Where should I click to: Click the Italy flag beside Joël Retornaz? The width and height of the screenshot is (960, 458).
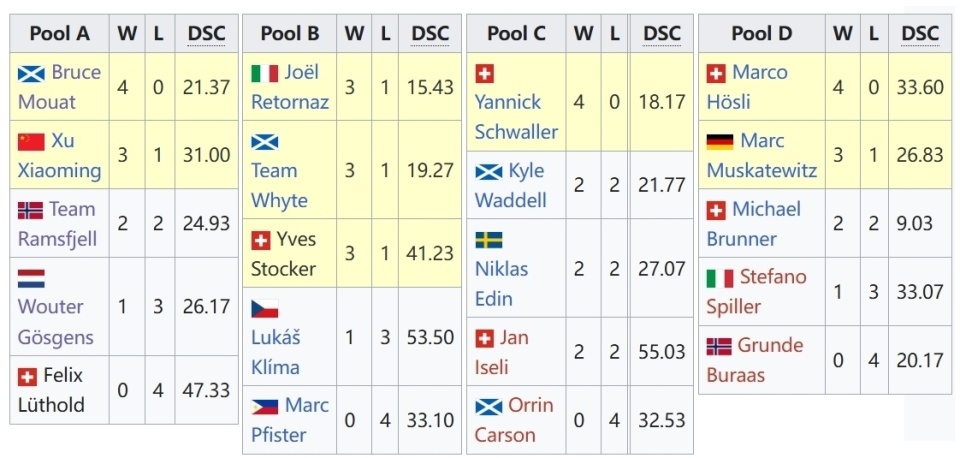264,73
